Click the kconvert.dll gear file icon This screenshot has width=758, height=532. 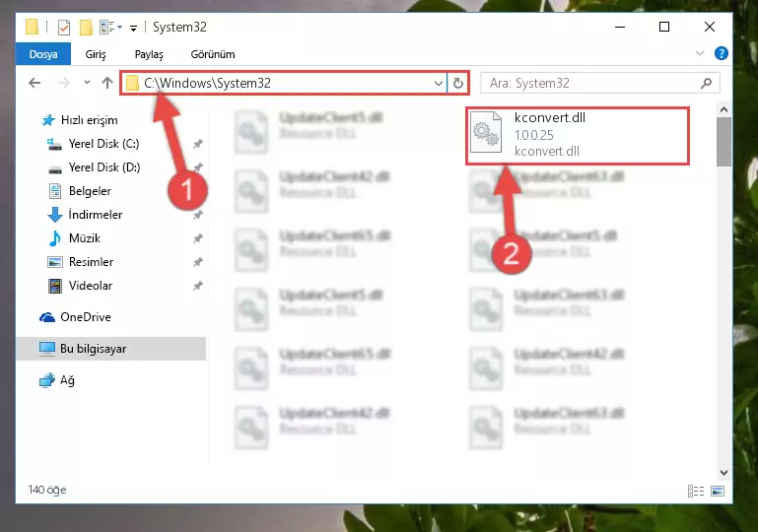coord(486,132)
